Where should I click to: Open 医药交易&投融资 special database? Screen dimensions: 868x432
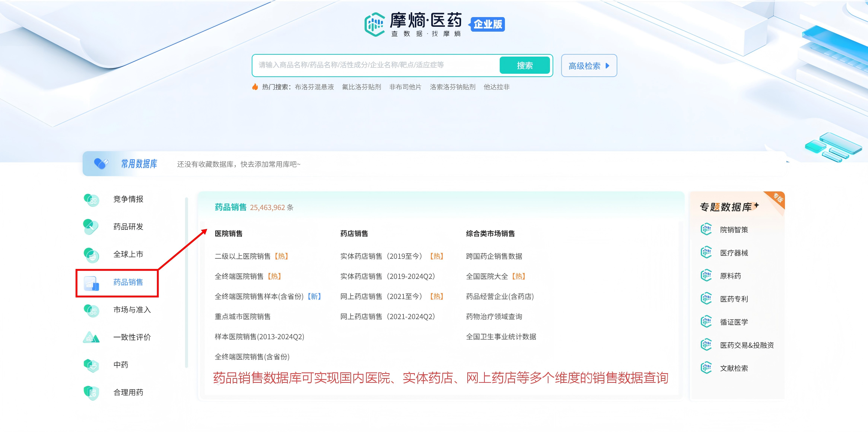(747, 345)
